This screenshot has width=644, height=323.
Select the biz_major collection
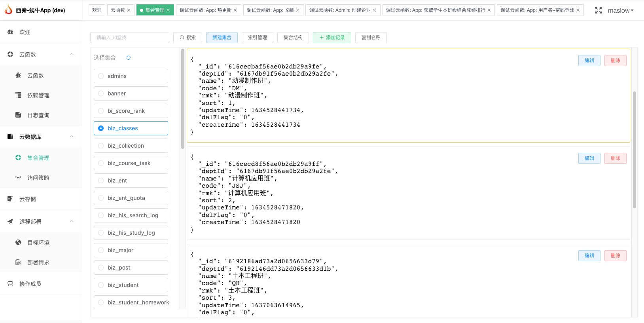[x=131, y=250]
